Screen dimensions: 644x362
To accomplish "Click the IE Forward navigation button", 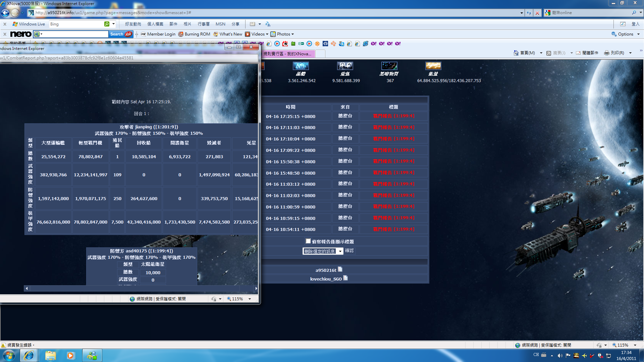I will [15, 13].
